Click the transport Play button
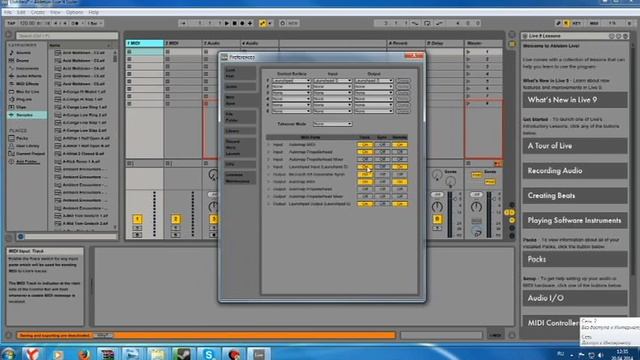This screenshot has height=360, width=640. [227, 23]
